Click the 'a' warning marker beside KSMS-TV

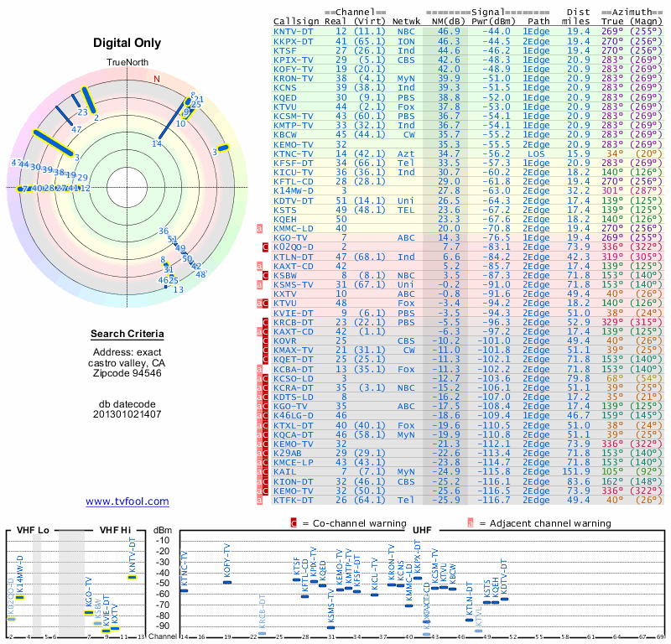click(259, 284)
